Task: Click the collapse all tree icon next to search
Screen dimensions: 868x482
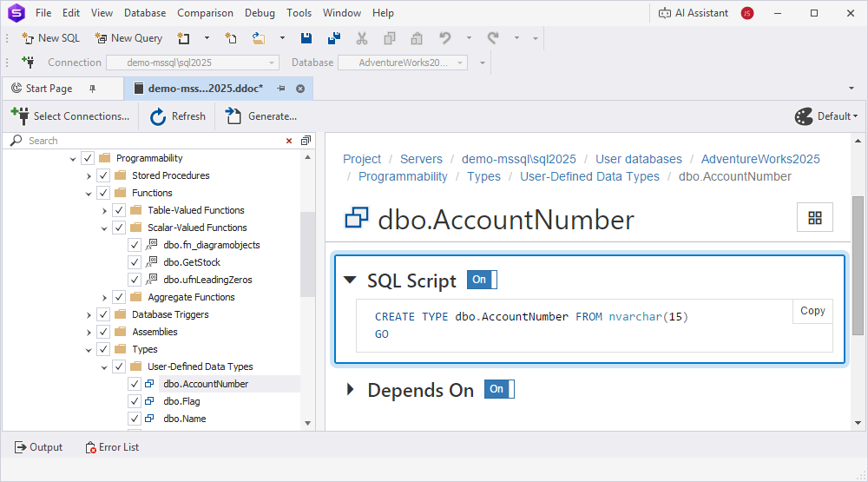Action: pyautogui.click(x=306, y=140)
